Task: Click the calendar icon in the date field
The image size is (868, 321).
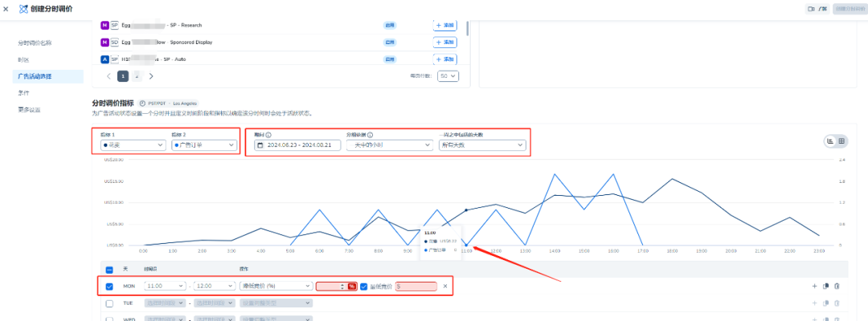Action: [x=260, y=144]
